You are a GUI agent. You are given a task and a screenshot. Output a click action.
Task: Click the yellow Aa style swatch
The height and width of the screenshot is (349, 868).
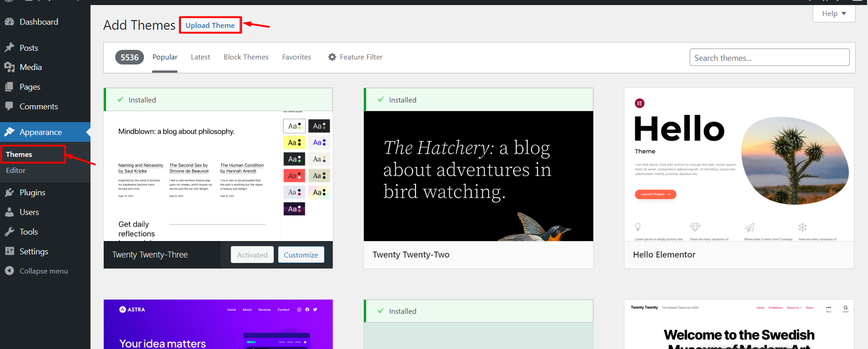pos(294,142)
